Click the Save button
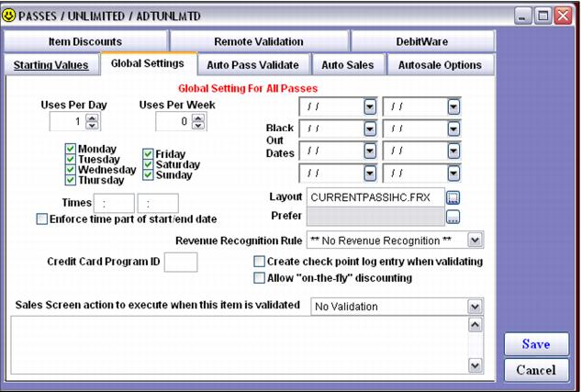Image resolution: width=582 pixels, height=392 pixels. (535, 344)
